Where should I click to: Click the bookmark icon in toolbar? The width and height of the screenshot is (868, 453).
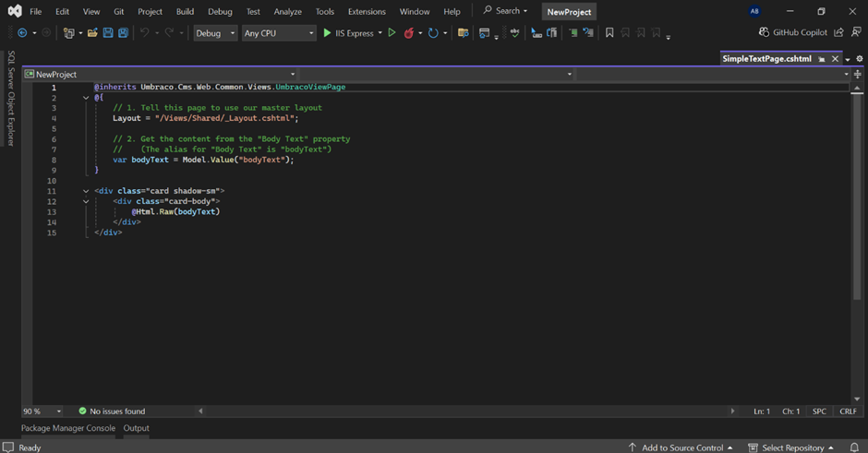(x=609, y=33)
